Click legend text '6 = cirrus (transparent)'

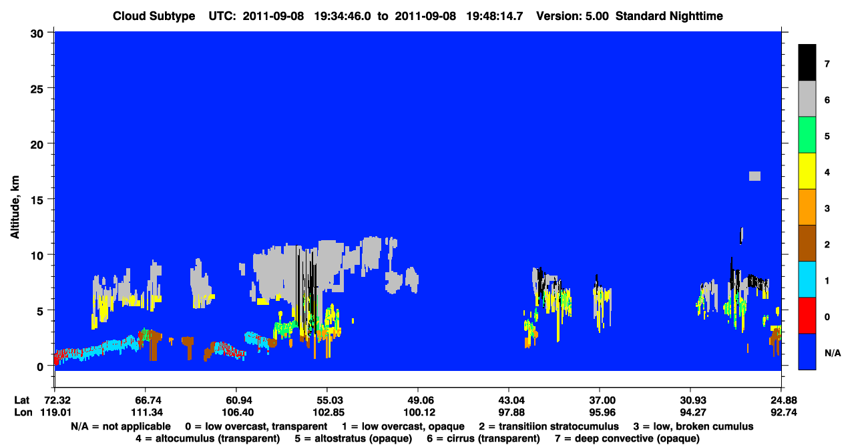(483, 438)
